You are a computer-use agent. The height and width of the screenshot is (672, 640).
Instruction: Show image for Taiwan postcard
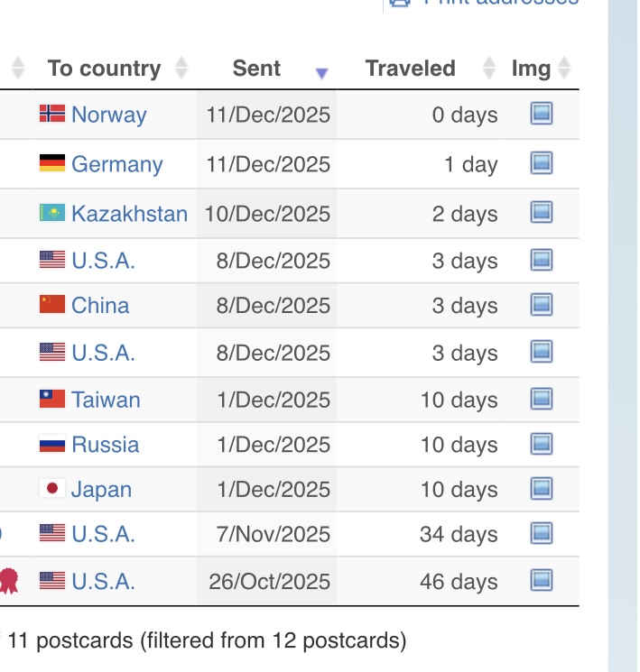click(541, 398)
